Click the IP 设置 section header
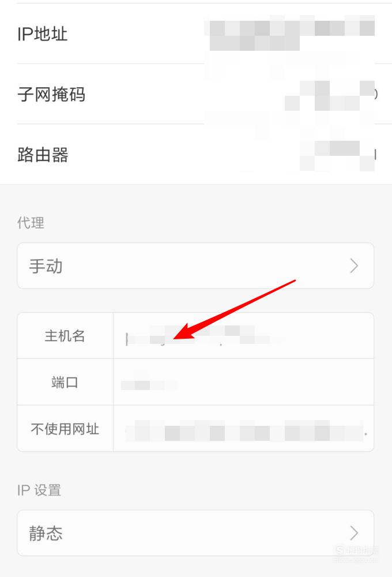Image resolution: width=392 pixels, height=577 pixels. 39,490
